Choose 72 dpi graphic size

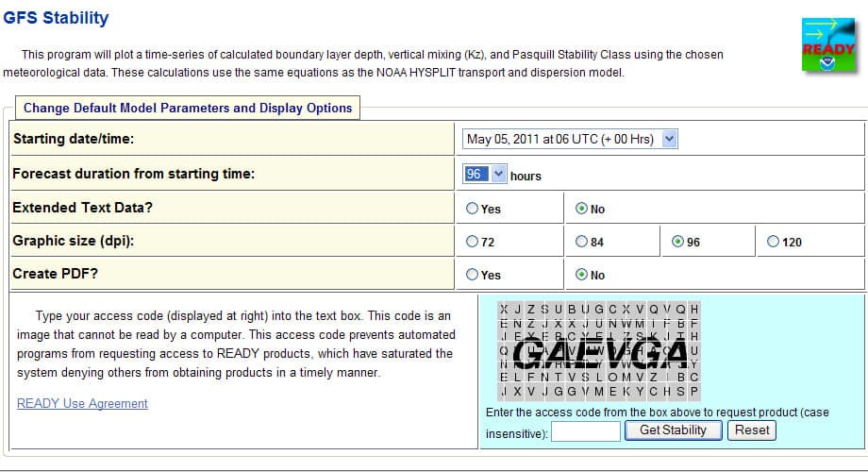pos(473,242)
